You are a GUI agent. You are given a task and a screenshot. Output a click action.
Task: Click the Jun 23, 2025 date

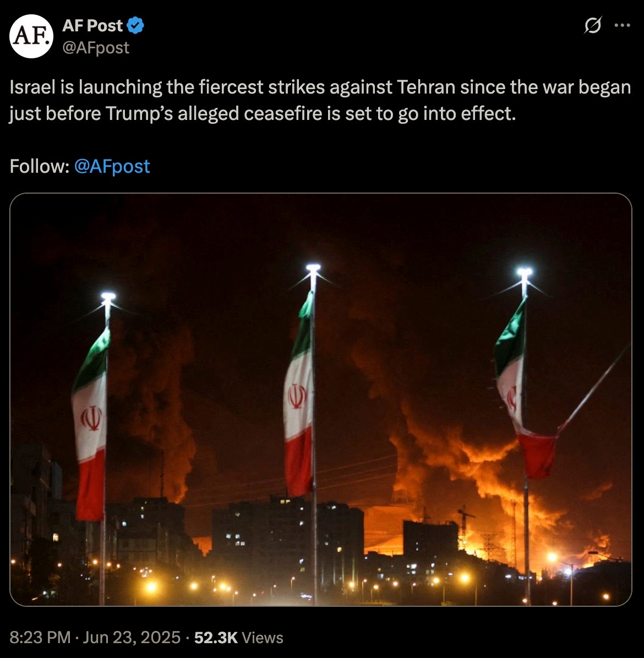click(x=132, y=638)
